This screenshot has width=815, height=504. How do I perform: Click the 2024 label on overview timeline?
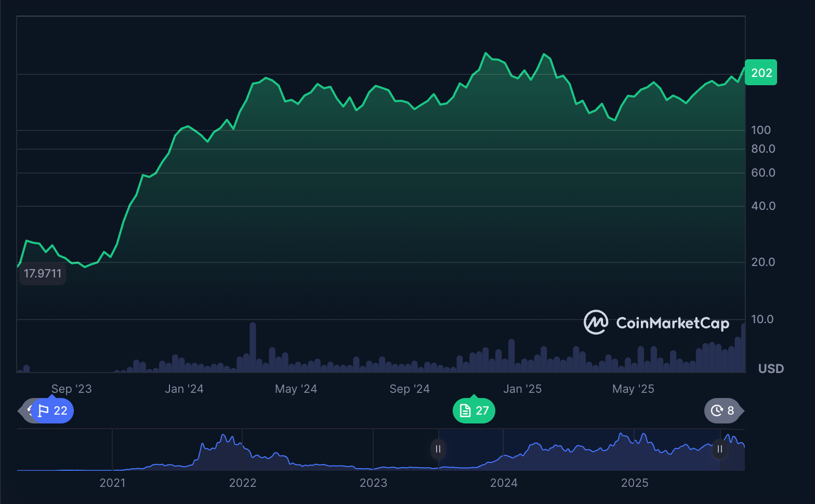[x=504, y=483]
